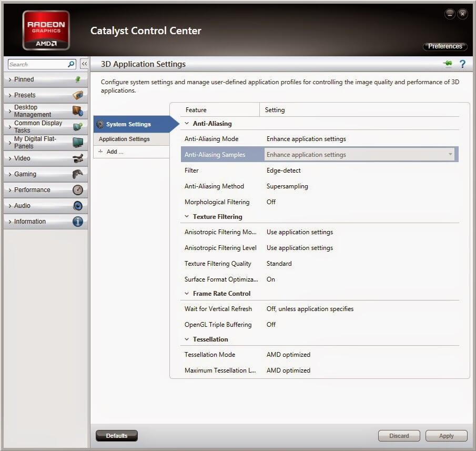
Task: Pin this page using the green pin icon
Action: [x=448, y=64]
